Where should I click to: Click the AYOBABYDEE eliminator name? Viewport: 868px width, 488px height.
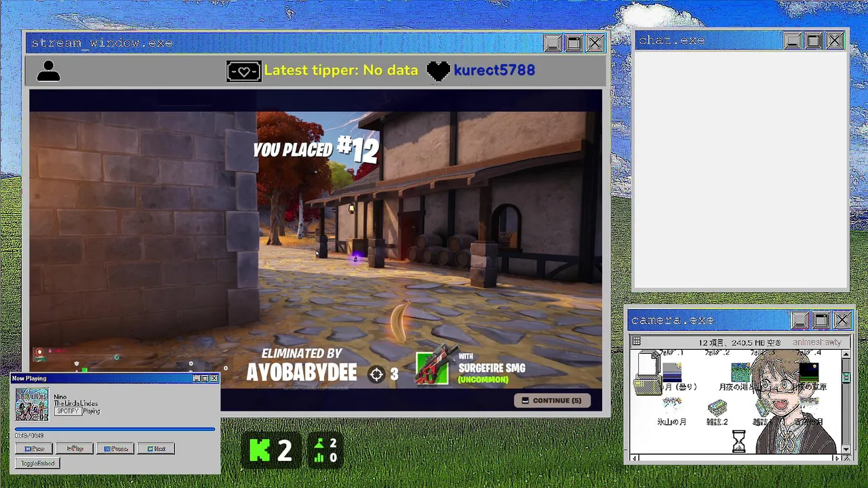coord(301,372)
